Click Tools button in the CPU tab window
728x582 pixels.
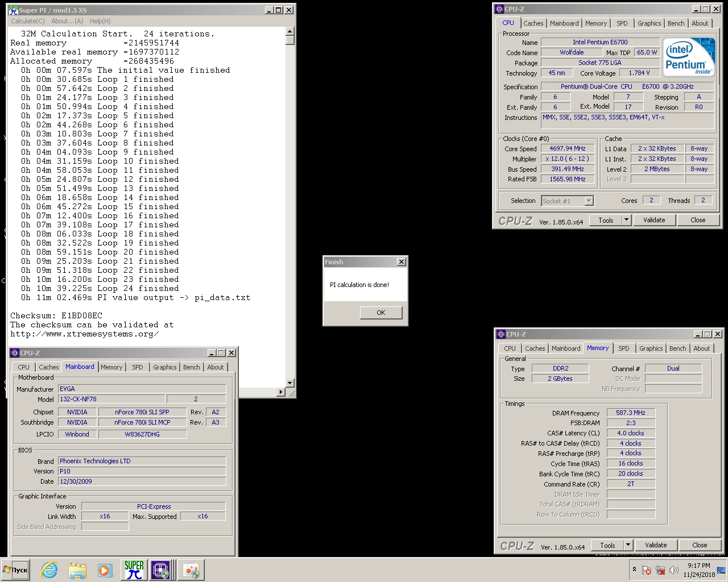(x=606, y=220)
